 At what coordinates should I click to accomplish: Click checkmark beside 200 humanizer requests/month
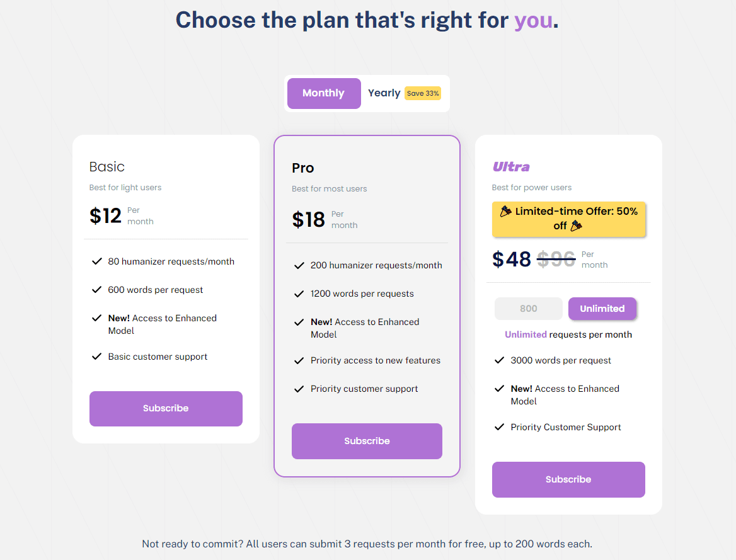click(x=299, y=265)
